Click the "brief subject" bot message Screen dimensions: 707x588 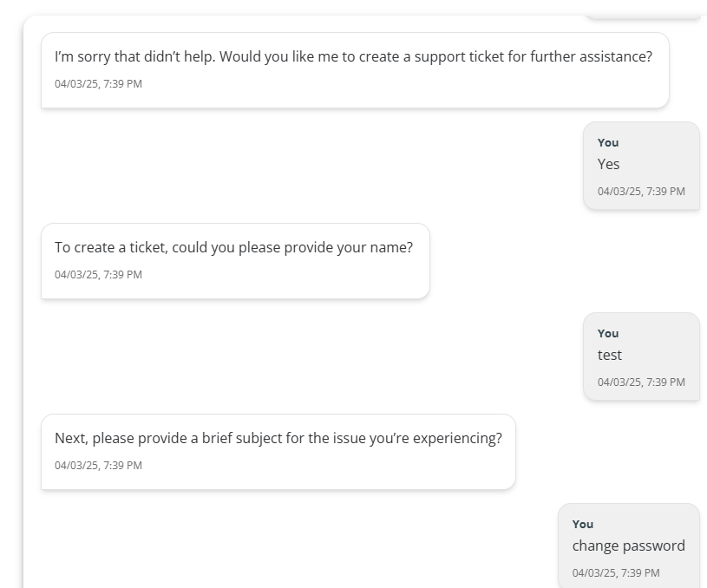coord(278,439)
